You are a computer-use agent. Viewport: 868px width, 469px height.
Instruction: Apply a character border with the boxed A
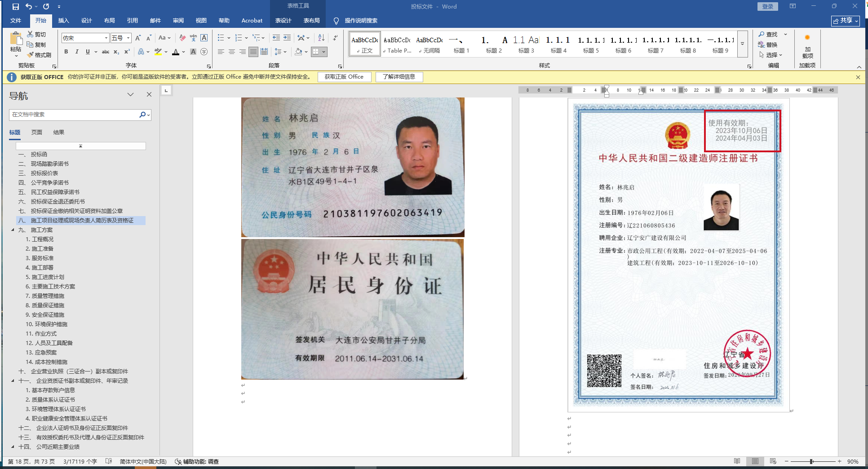pyautogui.click(x=204, y=38)
